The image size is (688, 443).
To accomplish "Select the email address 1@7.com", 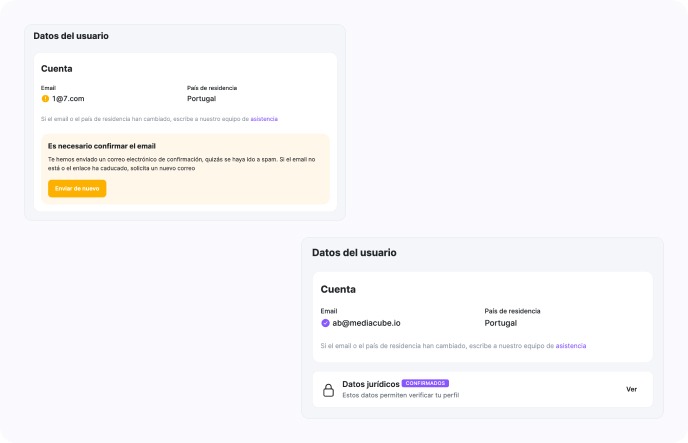I will [x=68, y=99].
